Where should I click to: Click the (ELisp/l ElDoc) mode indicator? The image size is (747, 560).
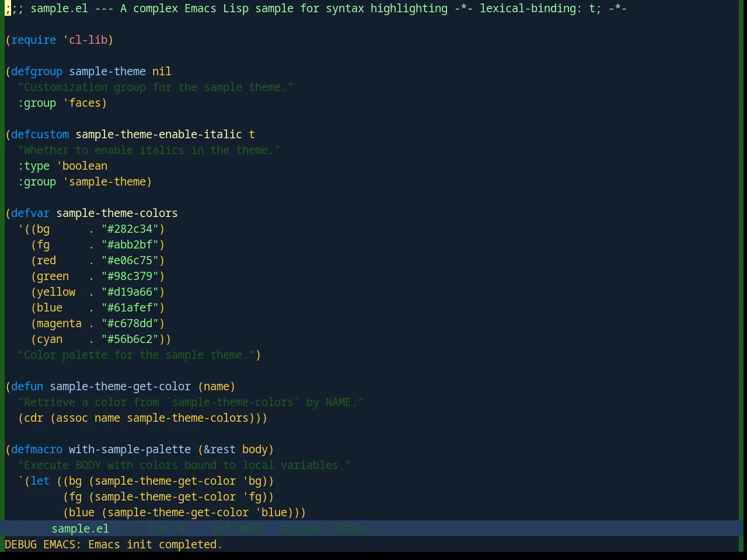click(x=324, y=528)
